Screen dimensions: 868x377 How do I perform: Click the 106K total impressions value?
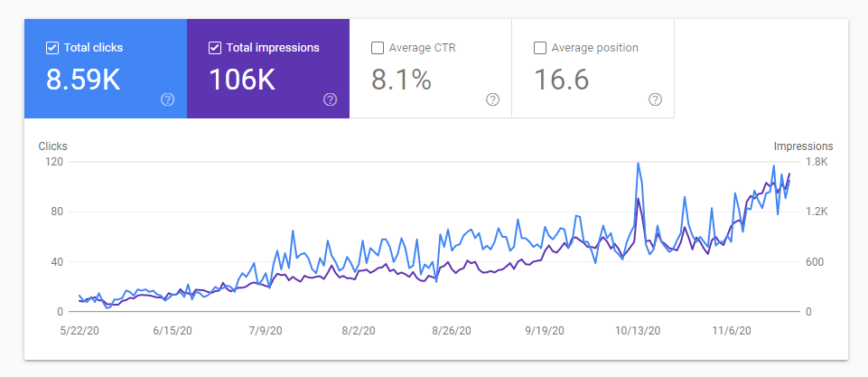pos(241,80)
